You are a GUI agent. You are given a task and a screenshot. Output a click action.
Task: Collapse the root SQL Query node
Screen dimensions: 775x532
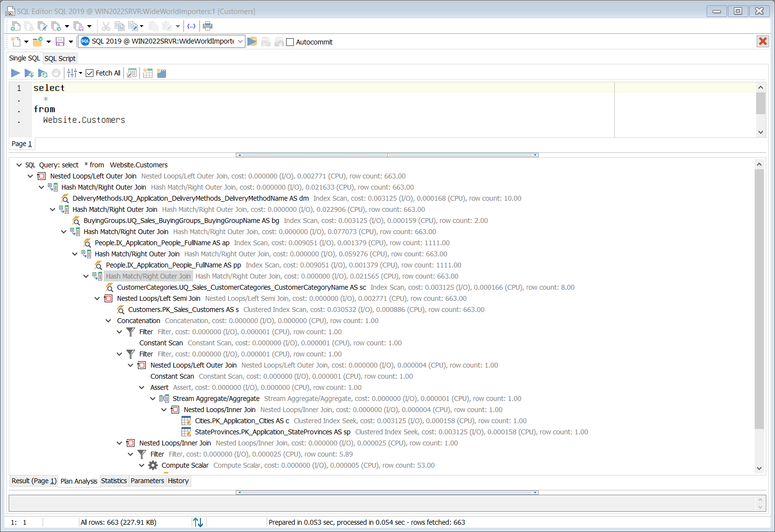click(x=19, y=165)
